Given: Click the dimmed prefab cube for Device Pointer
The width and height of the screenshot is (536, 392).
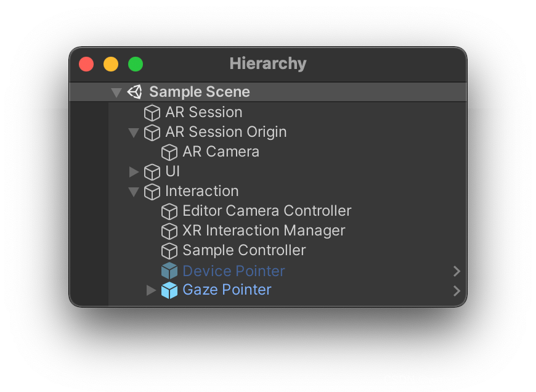Looking at the screenshot, I should tap(169, 271).
